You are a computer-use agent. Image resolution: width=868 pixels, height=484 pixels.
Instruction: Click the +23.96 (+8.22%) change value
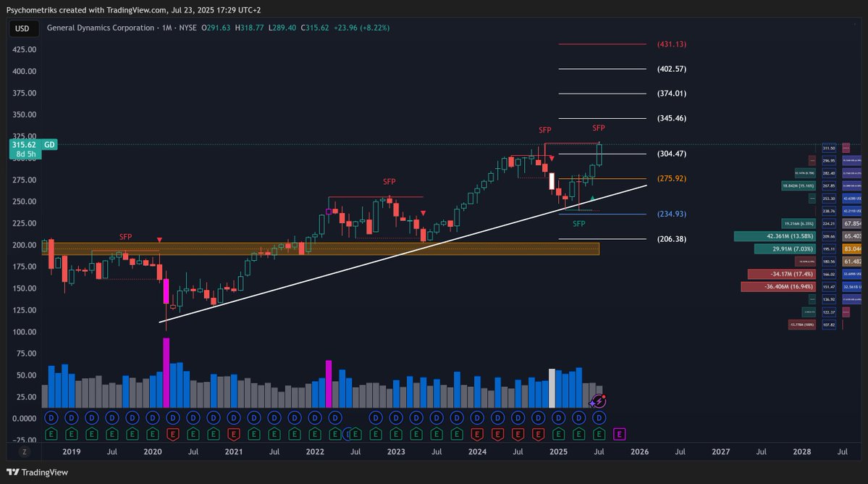(361, 28)
